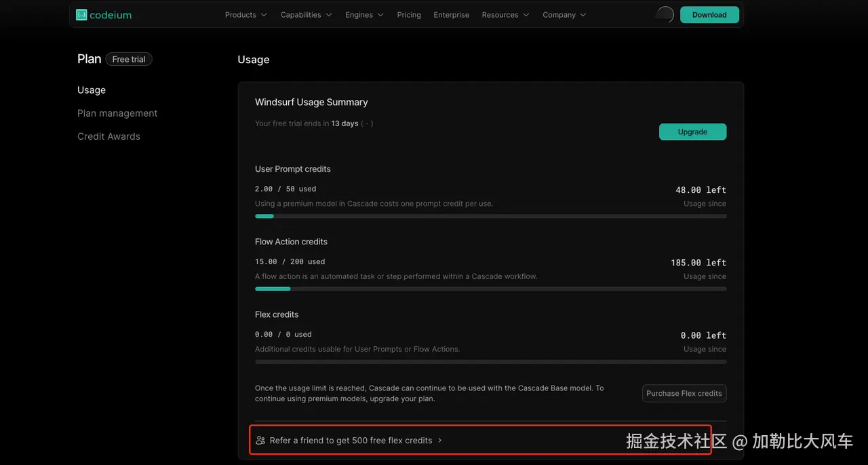
Task: Click the user avatar icon
Action: pos(665,14)
